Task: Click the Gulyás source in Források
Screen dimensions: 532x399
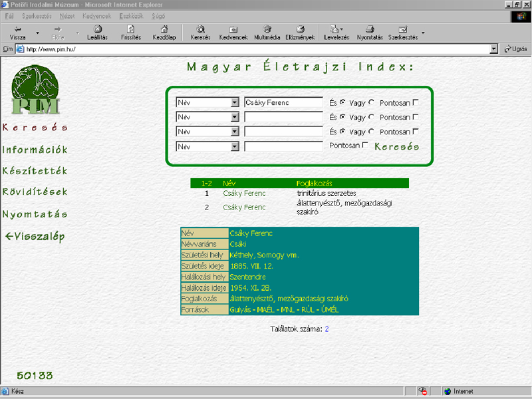Action: (240, 309)
